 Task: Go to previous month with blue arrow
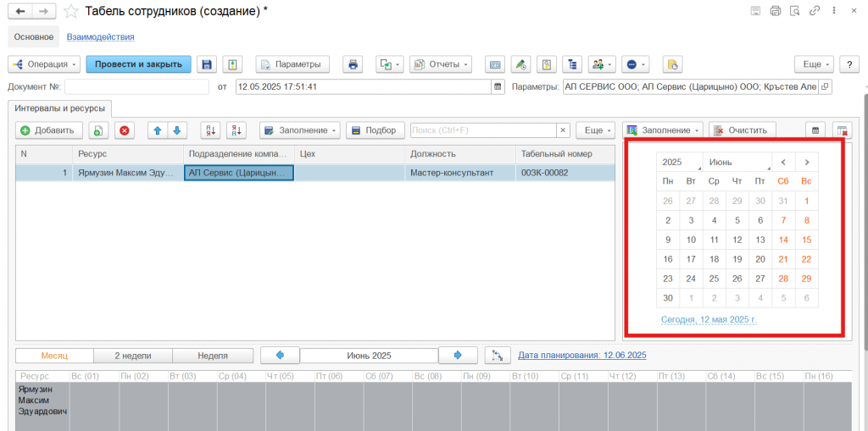point(280,356)
